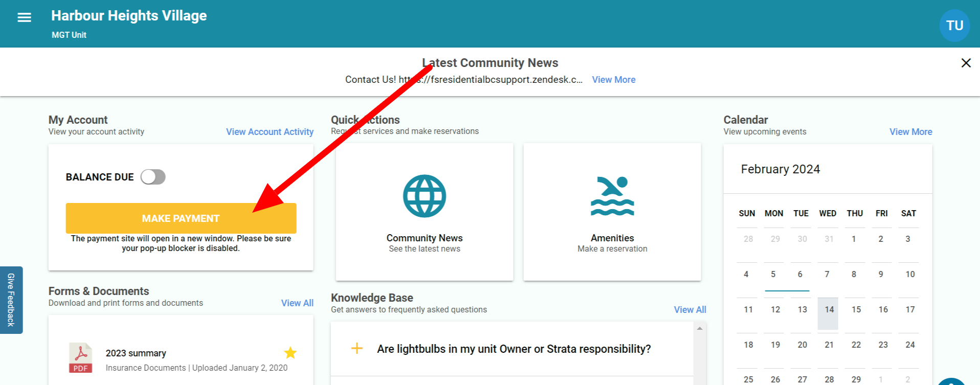Click 'Insurance Documents | Uploaded January 2, 2020' text
Image resolution: width=980 pixels, height=385 pixels.
pos(197,368)
